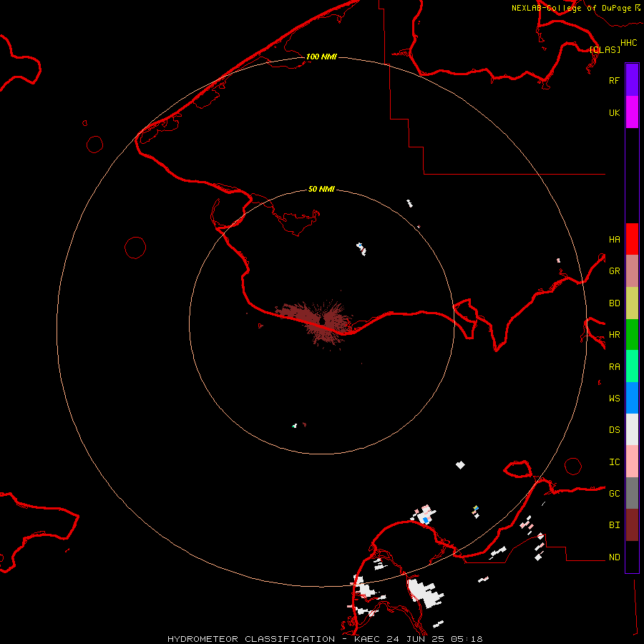This screenshot has height=644, width=644.
Task: Click the WS blue legend swatch
Action: (632, 398)
